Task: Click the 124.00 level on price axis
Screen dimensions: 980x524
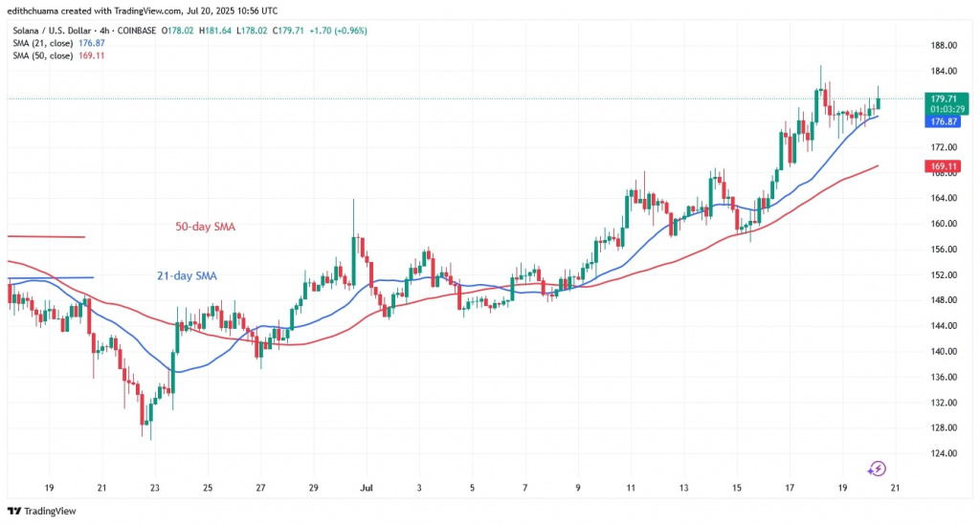Action: point(945,453)
